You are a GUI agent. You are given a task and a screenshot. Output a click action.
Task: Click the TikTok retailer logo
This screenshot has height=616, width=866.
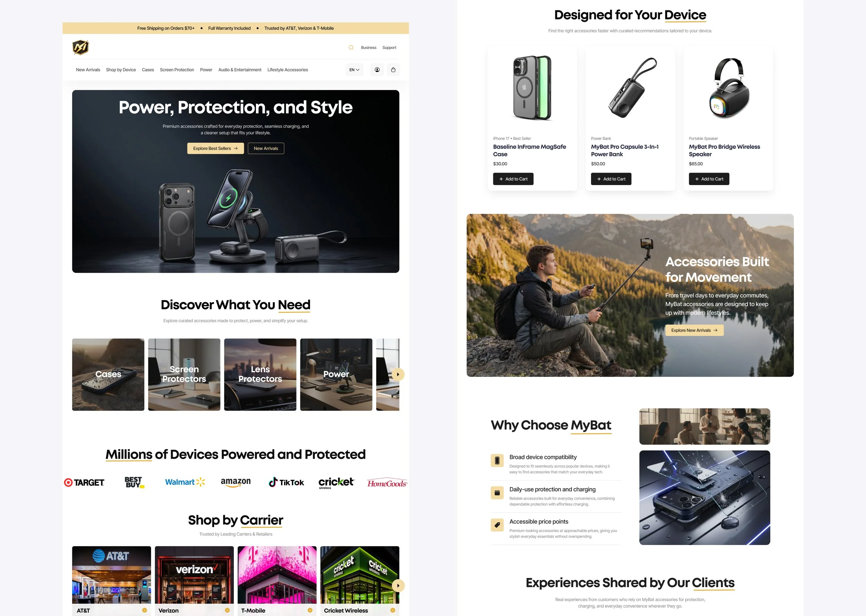click(286, 482)
